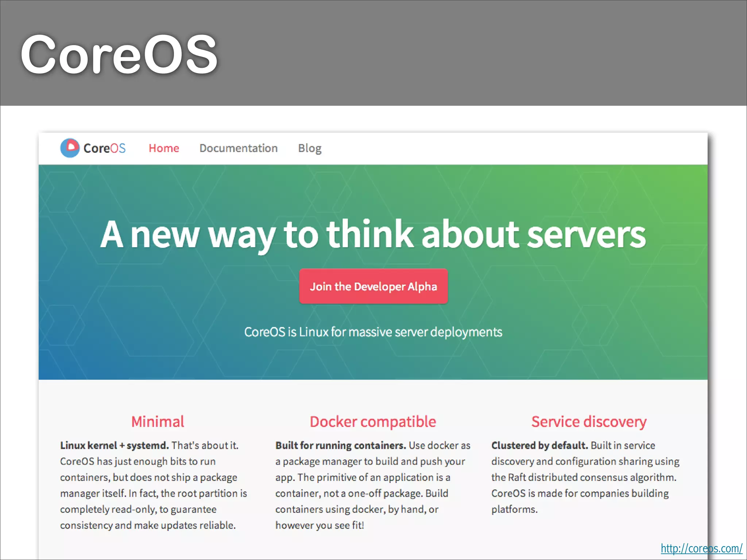Select the Docker compatible heading
747x560 pixels.
coord(373,422)
